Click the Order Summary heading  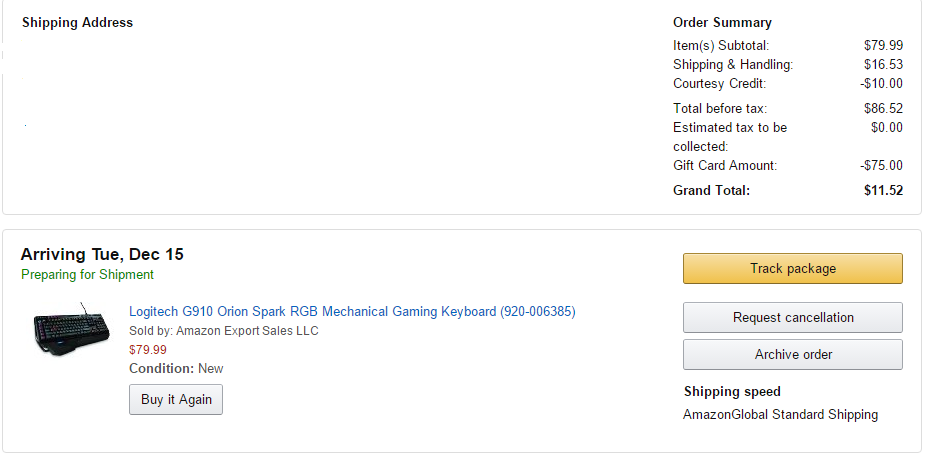tap(722, 22)
